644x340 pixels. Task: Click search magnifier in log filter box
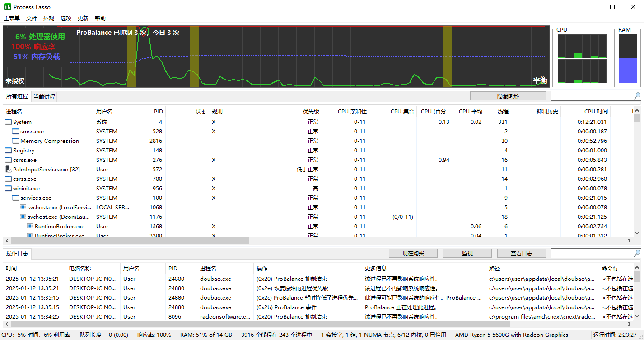pyautogui.click(x=637, y=253)
